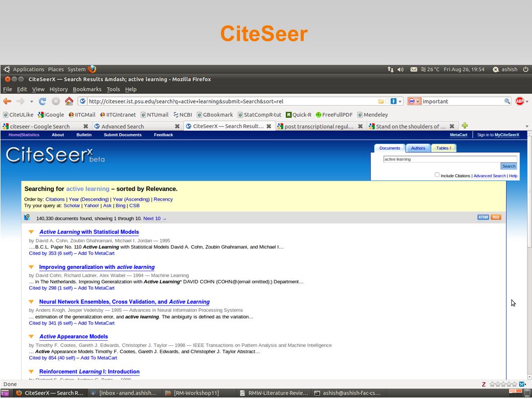Switch to the Authors search tab
Image resolution: width=532 pixels, height=399 pixels.
coord(418,148)
